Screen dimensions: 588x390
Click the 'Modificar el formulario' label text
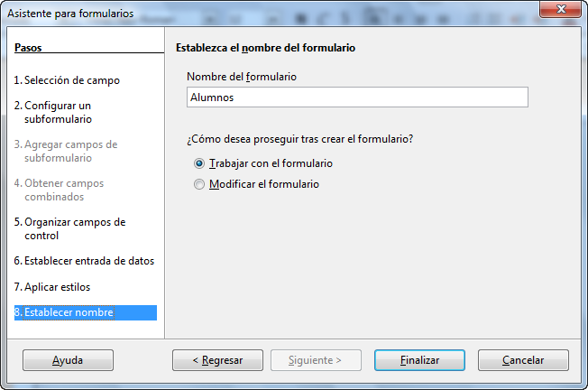point(264,184)
